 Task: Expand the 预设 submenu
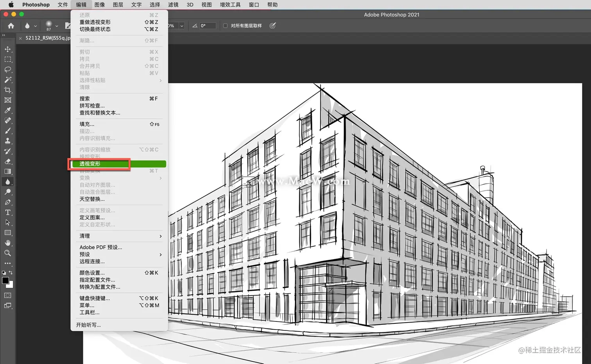tap(119, 255)
